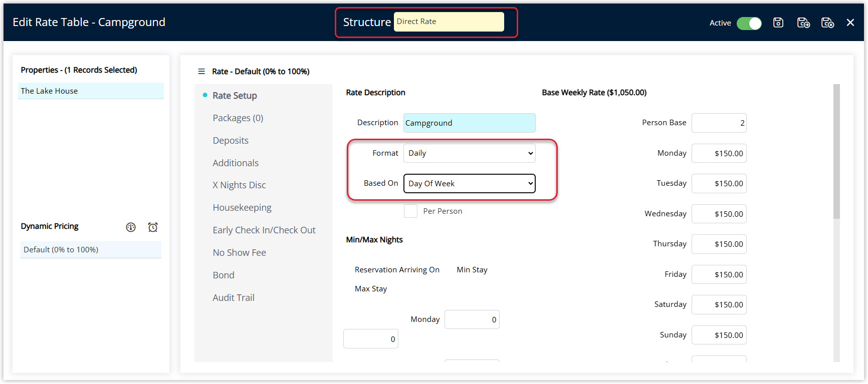Click the Structure Direct Rate field
This screenshot has height=384, width=868.
pyautogui.click(x=449, y=22)
